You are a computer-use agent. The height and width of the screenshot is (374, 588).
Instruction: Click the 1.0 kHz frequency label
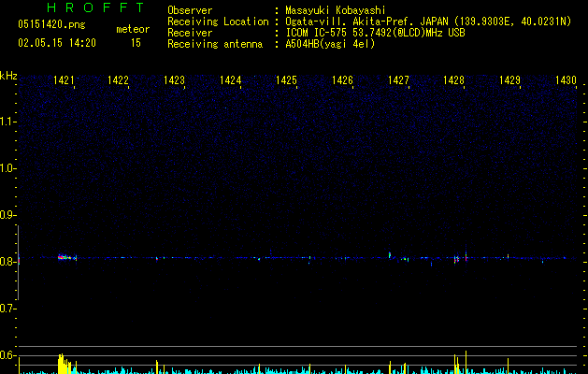[x=7, y=168]
